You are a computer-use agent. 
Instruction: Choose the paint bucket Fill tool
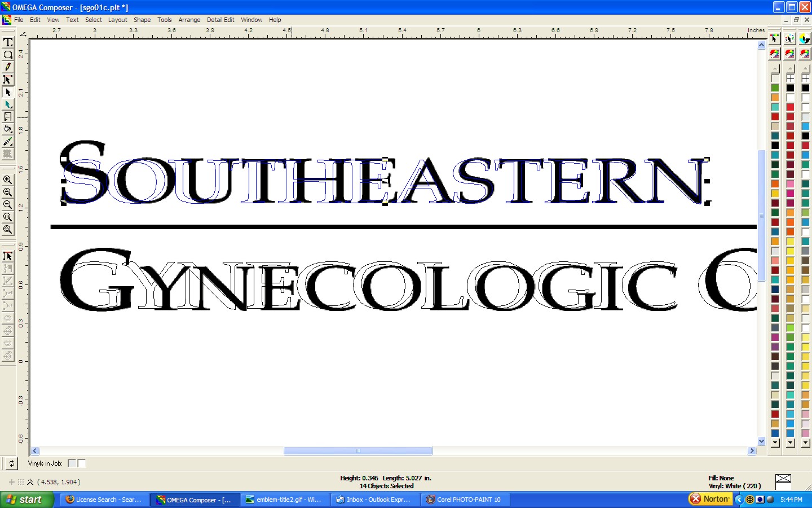[x=8, y=129]
